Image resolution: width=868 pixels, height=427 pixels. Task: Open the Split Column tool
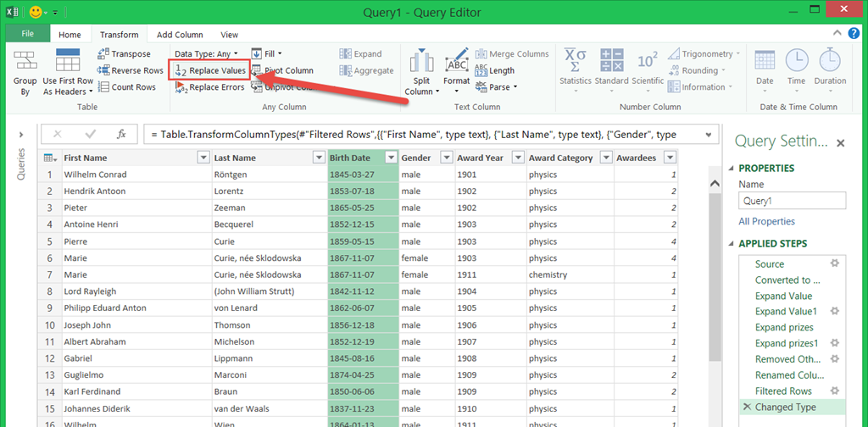pyautogui.click(x=421, y=64)
